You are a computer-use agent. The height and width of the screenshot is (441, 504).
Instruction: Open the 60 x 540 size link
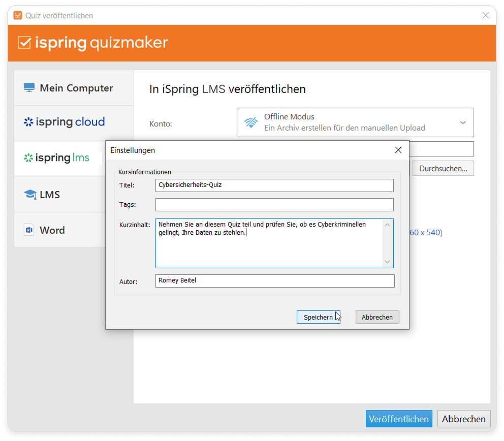click(426, 232)
